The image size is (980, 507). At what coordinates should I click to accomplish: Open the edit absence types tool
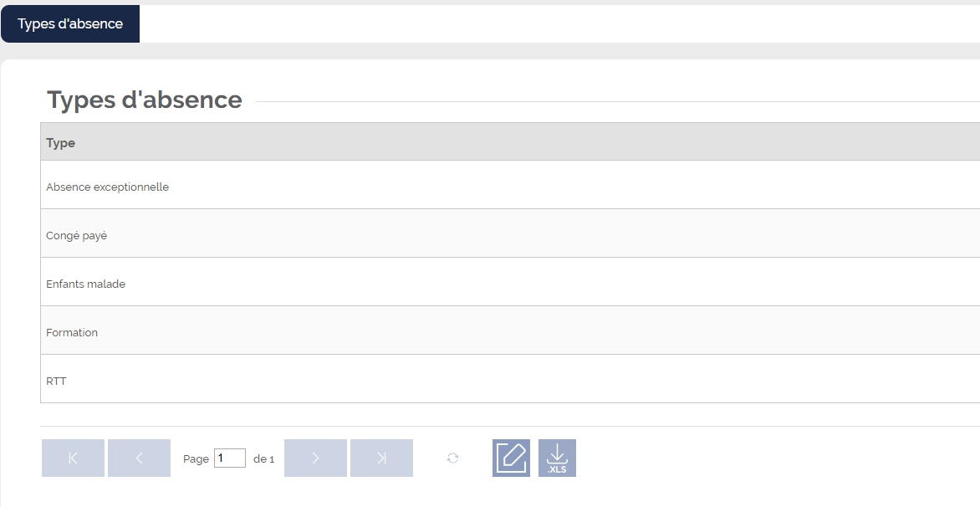tap(511, 458)
